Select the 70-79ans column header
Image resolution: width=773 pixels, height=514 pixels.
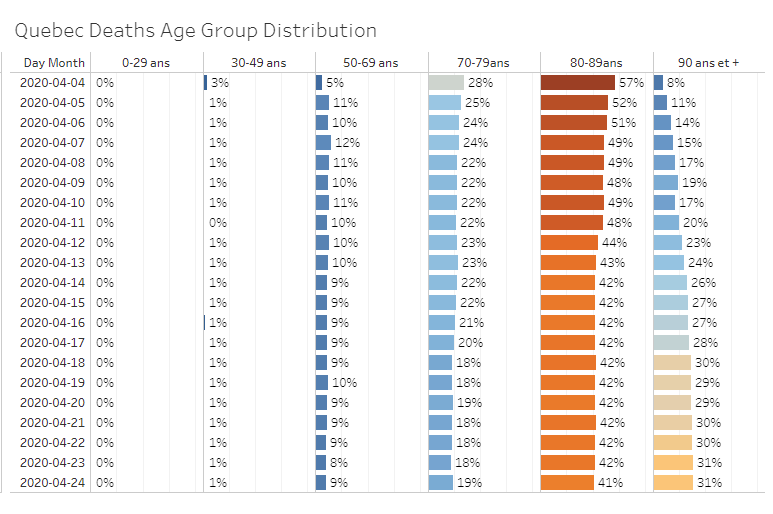coord(483,62)
